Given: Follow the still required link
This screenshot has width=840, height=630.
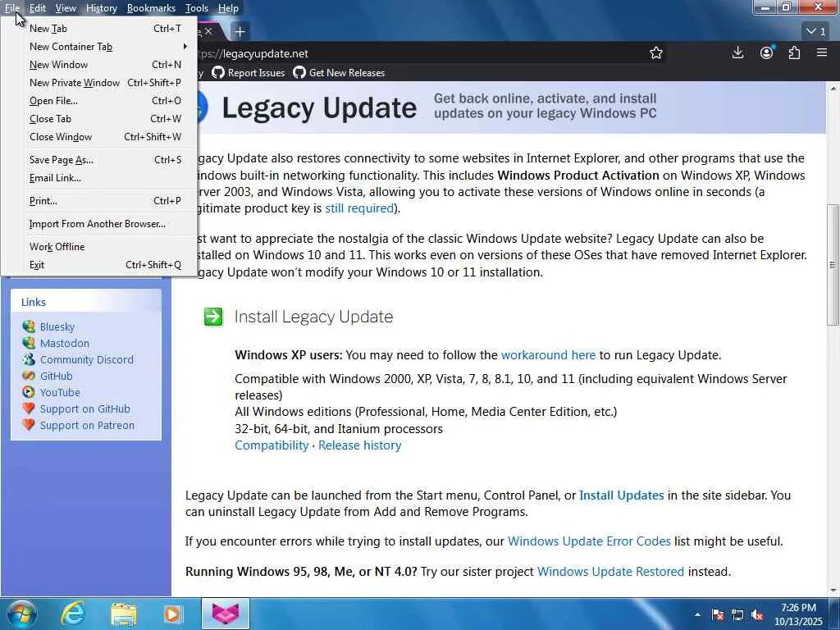Looking at the screenshot, I should coord(359,208).
